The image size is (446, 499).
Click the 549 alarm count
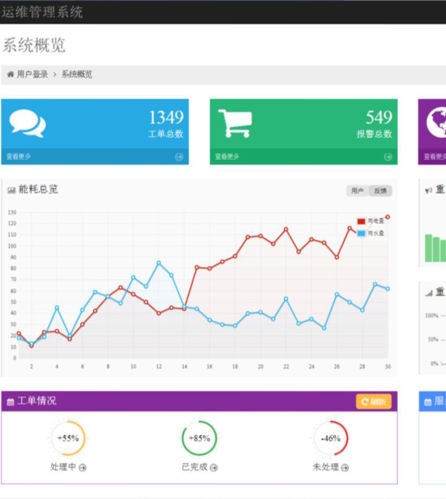[379, 117]
